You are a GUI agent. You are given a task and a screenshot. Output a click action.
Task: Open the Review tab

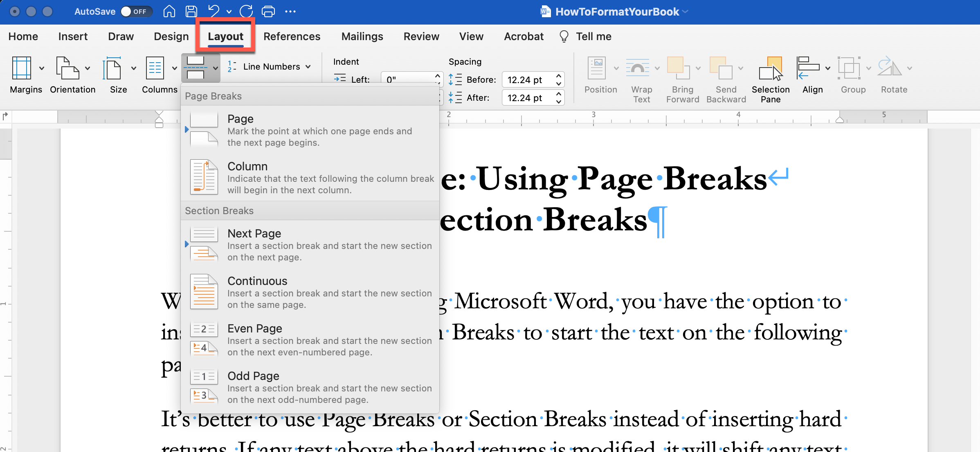421,36
